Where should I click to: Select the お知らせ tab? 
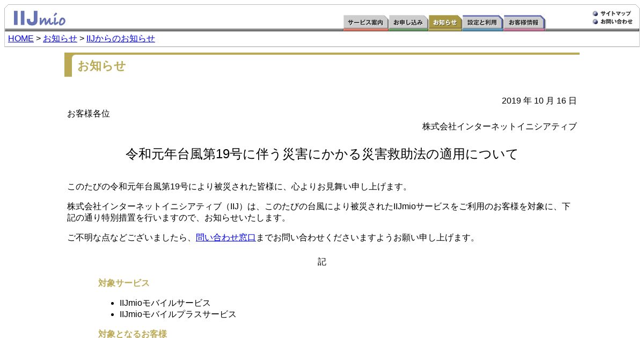445,23
